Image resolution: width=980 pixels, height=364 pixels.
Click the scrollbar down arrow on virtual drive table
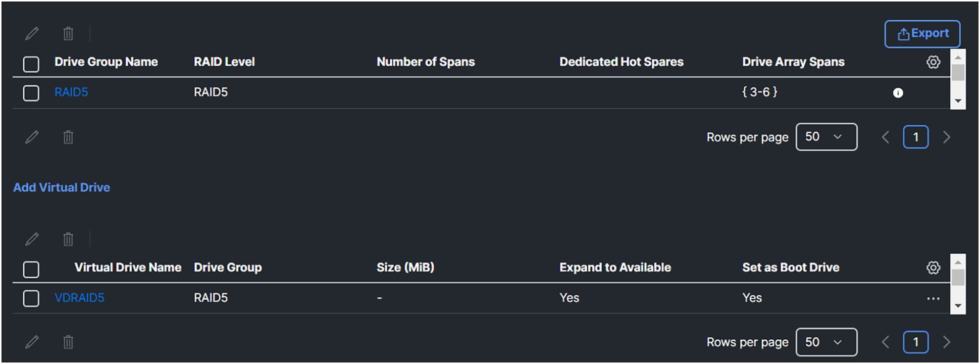(x=959, y=305)
